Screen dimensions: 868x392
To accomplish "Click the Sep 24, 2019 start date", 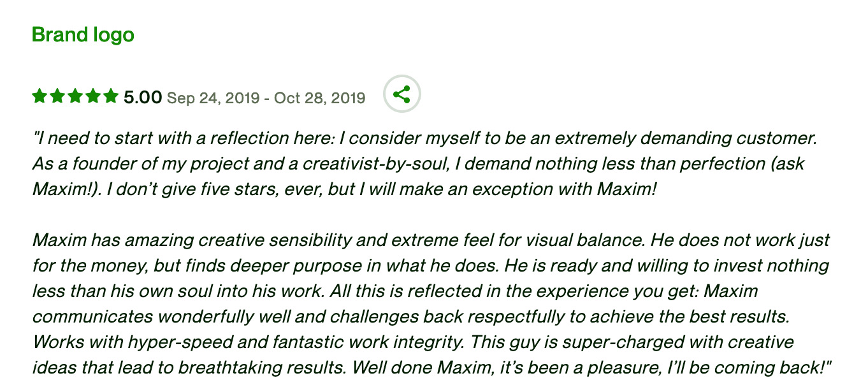I will pos(213,98).
